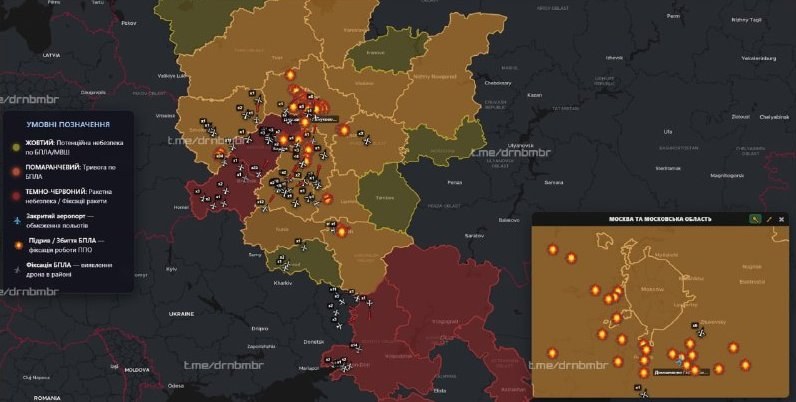Click the green highlighted button in inset header

[755, 219]
